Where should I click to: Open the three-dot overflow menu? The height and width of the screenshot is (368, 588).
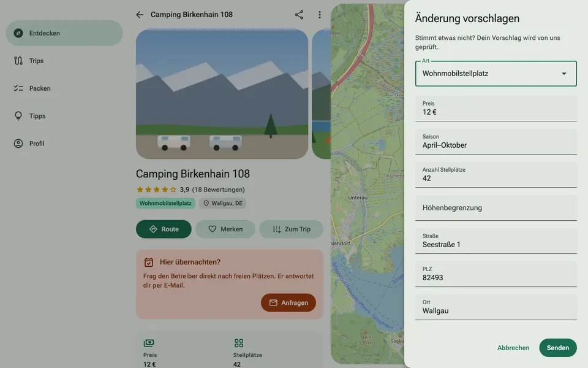320,15
